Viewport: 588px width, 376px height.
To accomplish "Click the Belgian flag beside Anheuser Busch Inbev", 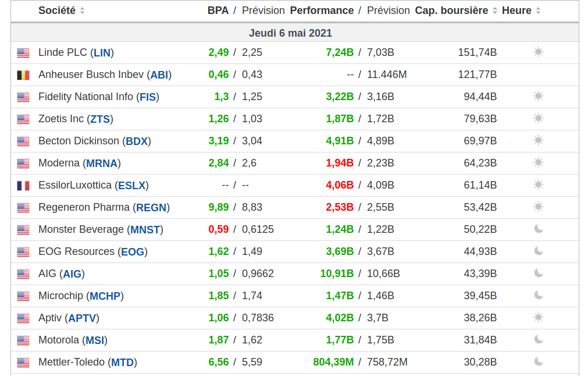I will click(x=23, y=75).
